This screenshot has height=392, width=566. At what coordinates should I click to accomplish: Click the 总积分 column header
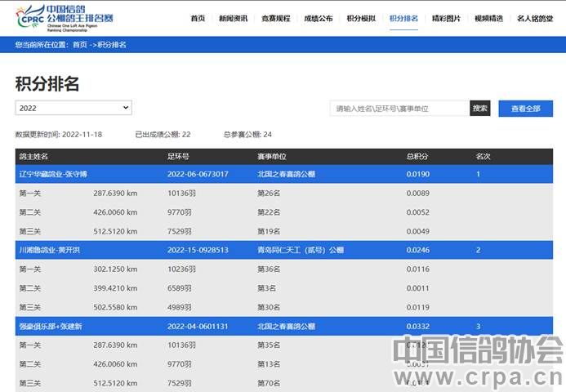[417, 156]
